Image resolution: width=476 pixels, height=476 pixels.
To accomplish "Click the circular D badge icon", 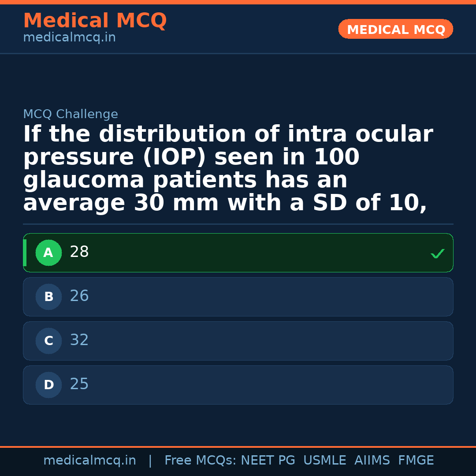I will click(x=48, y=385).
